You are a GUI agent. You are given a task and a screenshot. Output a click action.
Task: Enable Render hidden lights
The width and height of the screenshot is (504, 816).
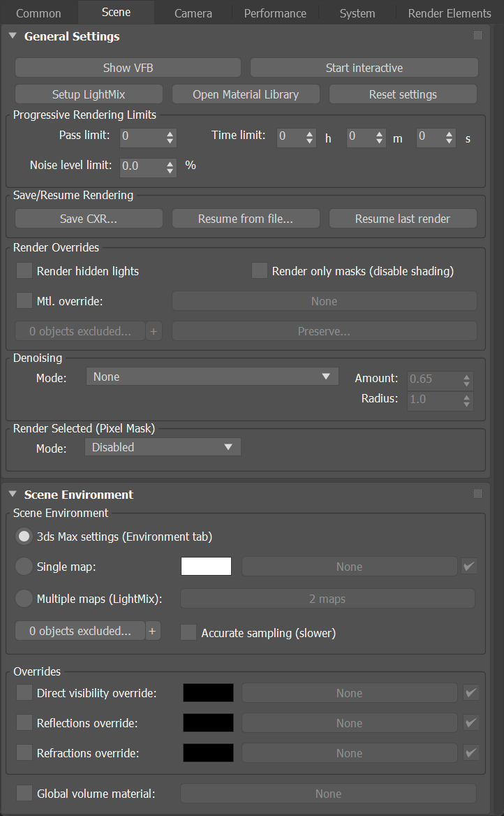coord(24,270)
